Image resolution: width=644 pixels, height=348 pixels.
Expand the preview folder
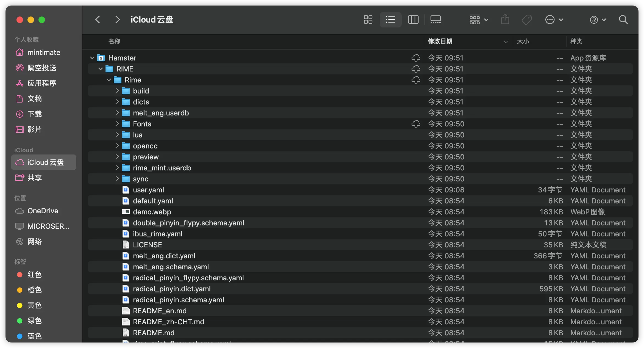click(117, 156)
